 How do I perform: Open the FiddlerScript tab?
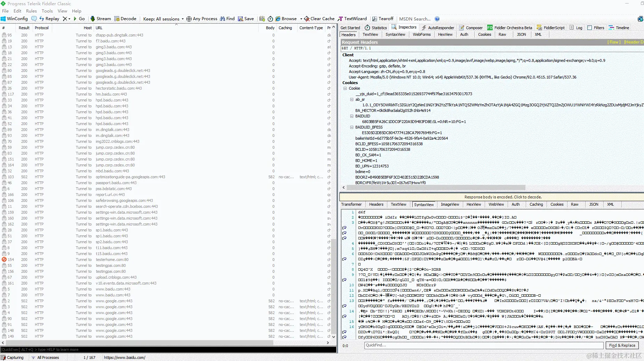pyautogui.click(x=551, y=28)
